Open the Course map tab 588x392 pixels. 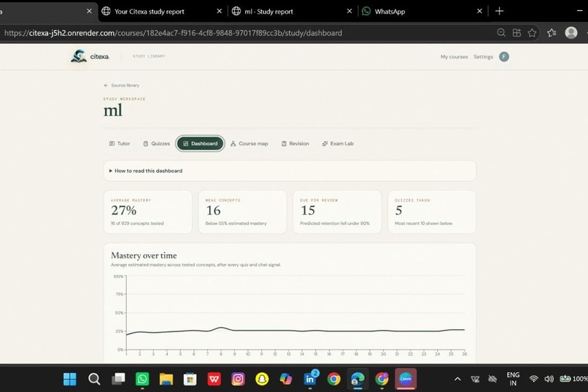coord(249,144)
